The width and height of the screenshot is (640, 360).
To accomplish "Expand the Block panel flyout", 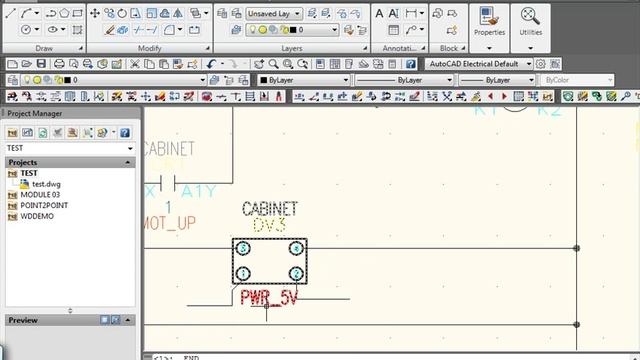I will tap(463, 49).
